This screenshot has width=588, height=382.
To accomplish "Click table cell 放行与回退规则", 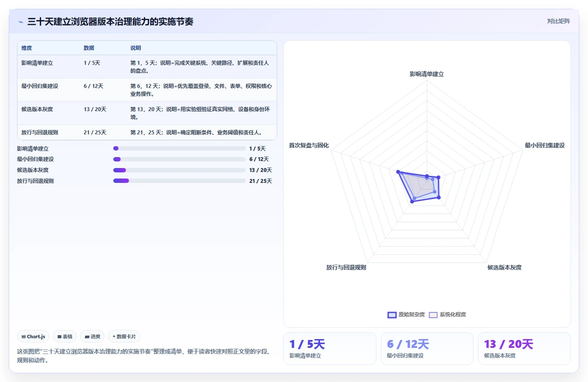I will click(40, 133).
